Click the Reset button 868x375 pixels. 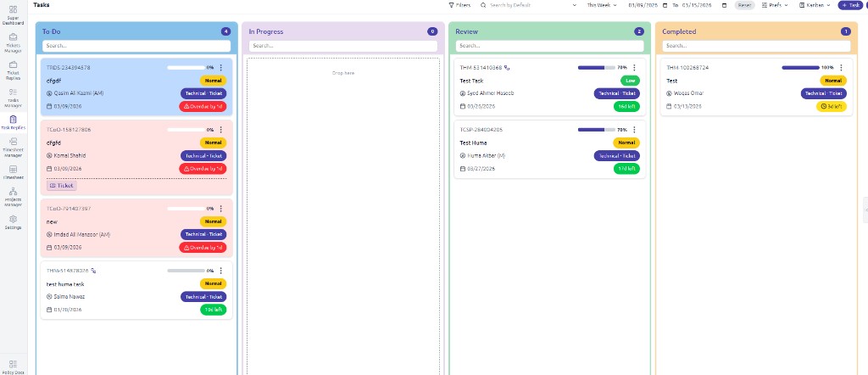pyautogui.click(x=744, y=5)
